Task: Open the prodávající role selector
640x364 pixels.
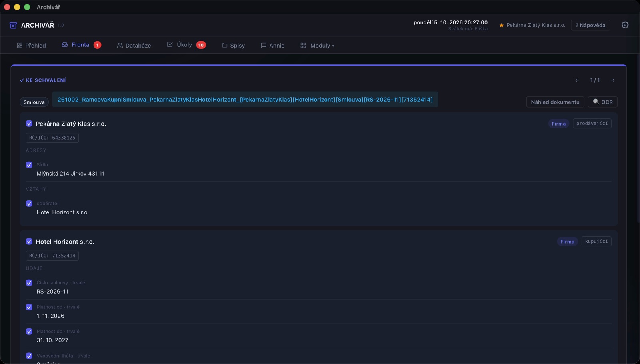Action: [592, 123]
